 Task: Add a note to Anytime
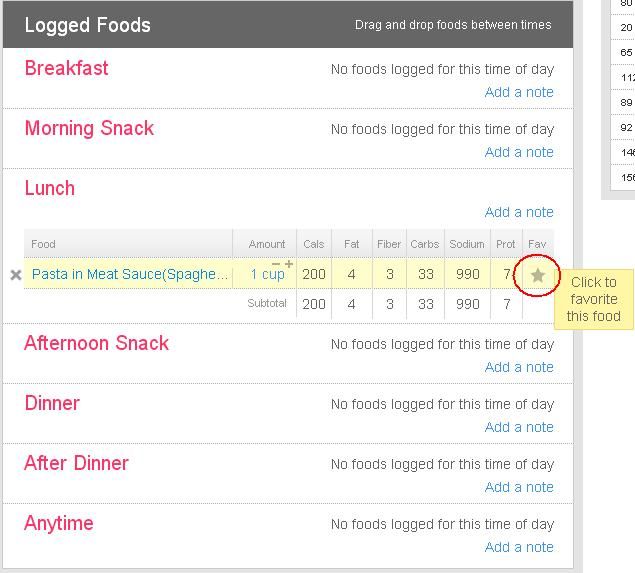click(519, 547)
